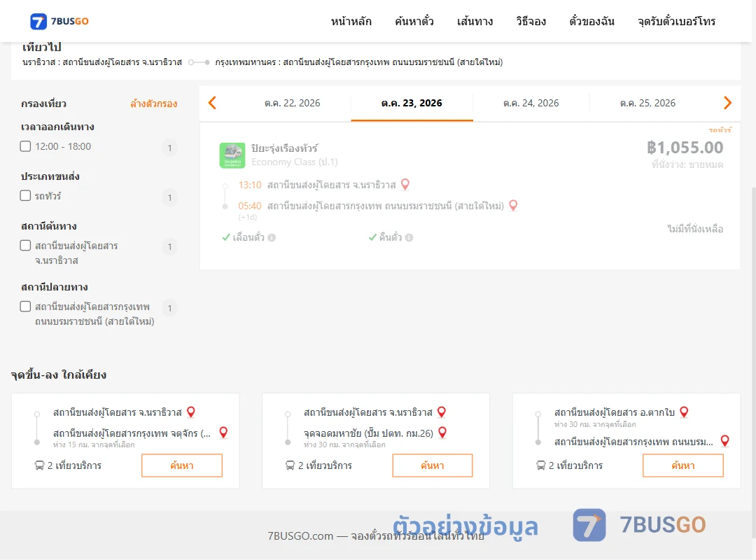
Task: Go to next dates with right arrow
Action: (x=727, y=103)
